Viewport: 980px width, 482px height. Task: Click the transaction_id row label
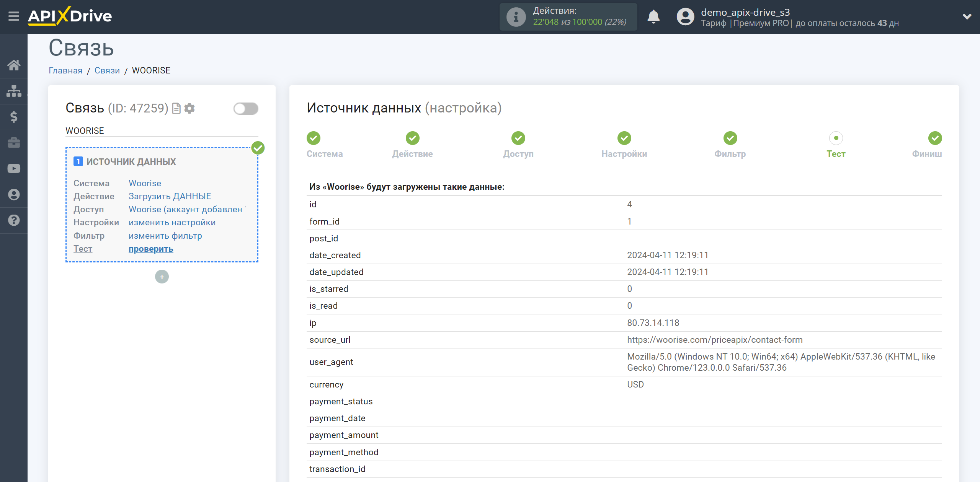(337, 469)
